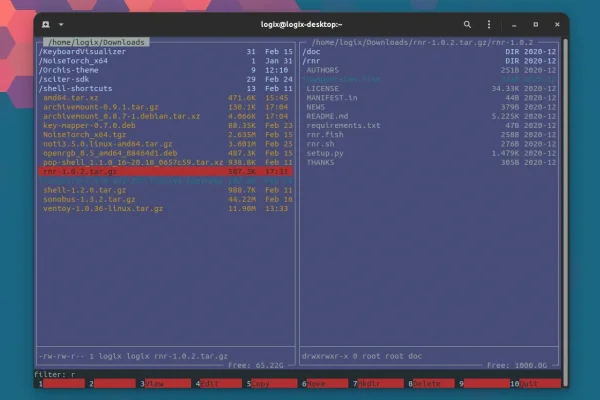Viewport: 600px width, 400px height.
Task: Select the LICENSE file
Action: (x=429, y=88)
